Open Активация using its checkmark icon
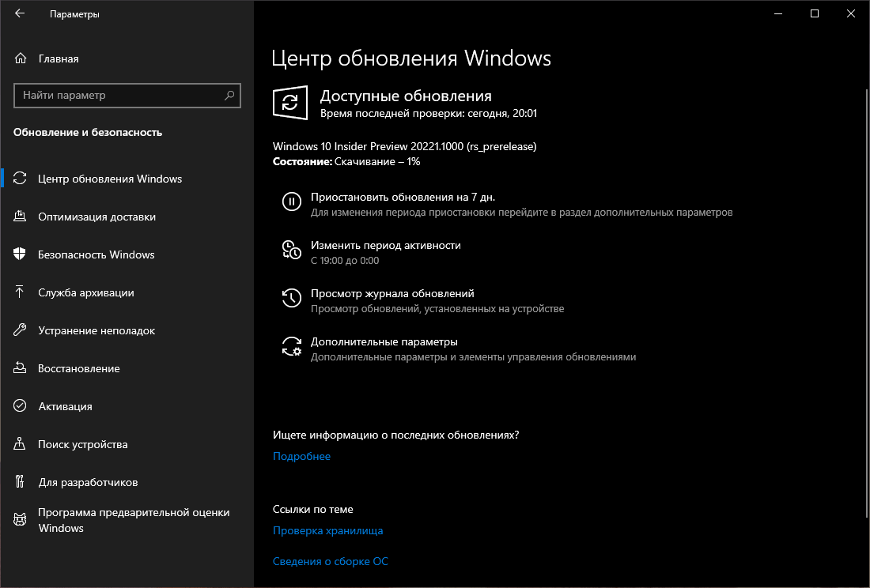Image resolution: width=870 pixels, height=588 pixels. click(x=19, y=406)
